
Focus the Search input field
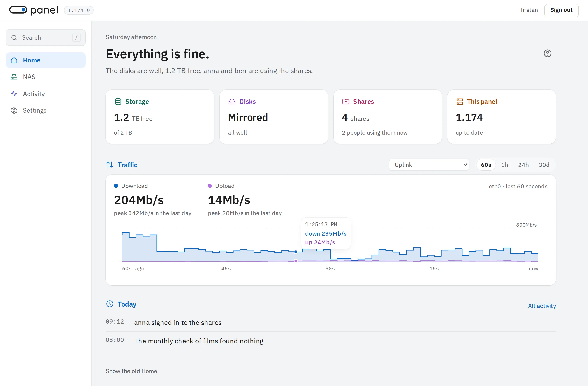click(46, 37)
